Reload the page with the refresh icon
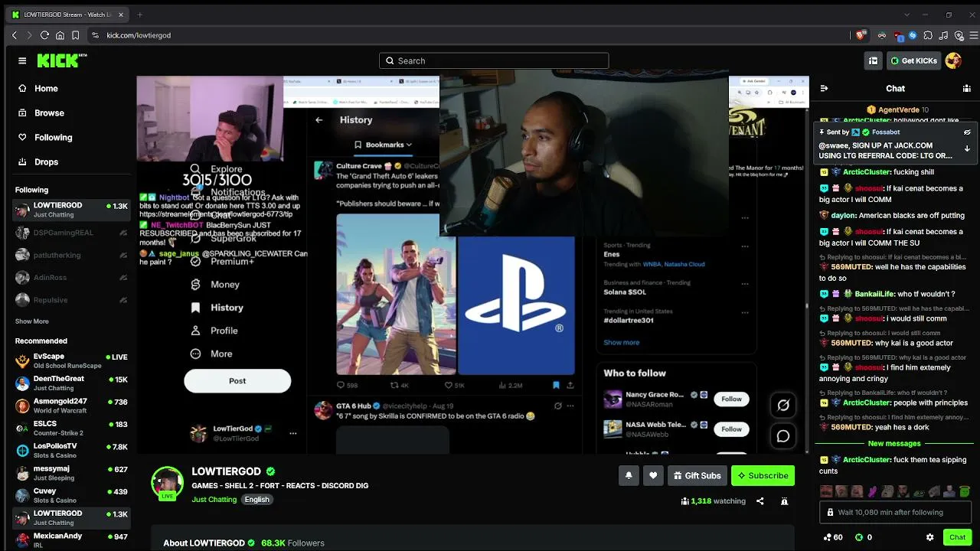This screenshot has height=551, width=980. (44, 35)
